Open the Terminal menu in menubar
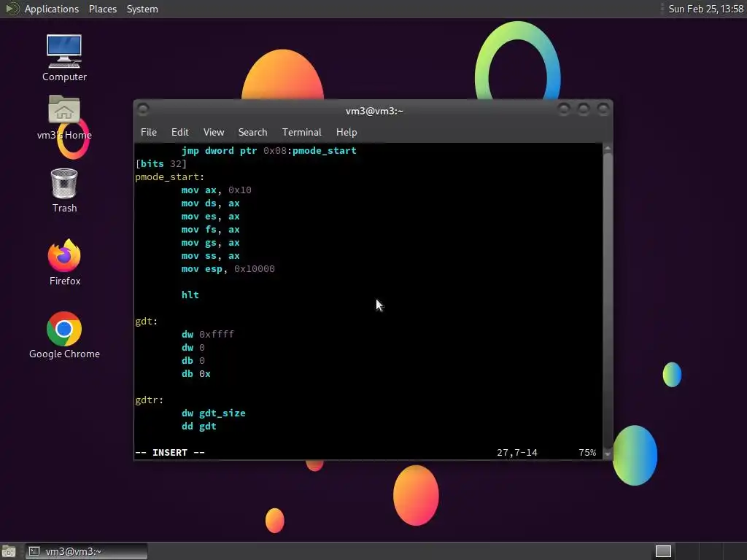 301,133
